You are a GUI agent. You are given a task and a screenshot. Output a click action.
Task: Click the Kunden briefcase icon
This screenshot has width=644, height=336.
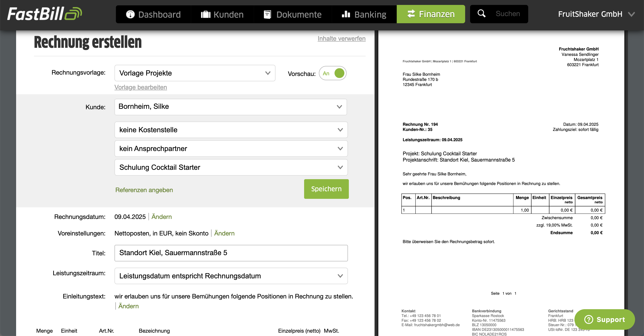(205, 15)
